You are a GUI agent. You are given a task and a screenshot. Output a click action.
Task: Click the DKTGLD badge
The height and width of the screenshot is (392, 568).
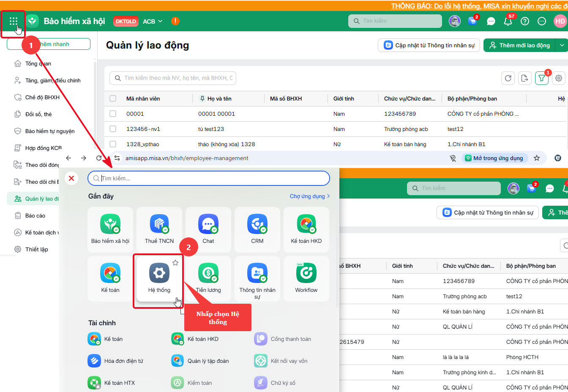126,21
